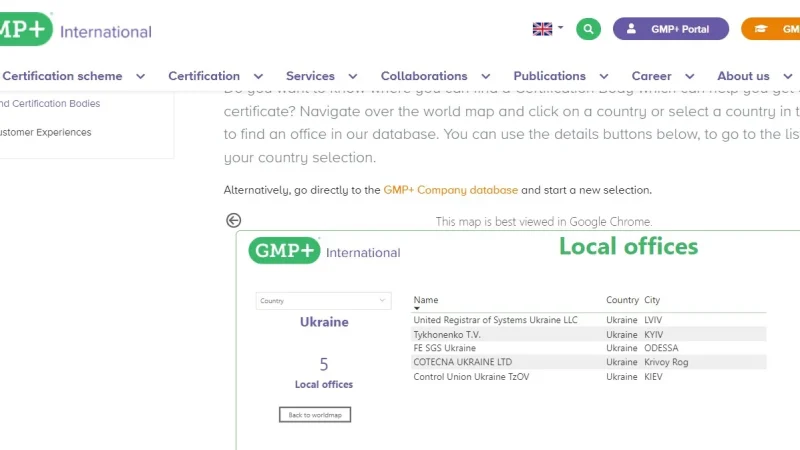The width and height of the screenshot is (800, 450).
Task: Expand the Publications menu chevron
Action: click(604, 77)
